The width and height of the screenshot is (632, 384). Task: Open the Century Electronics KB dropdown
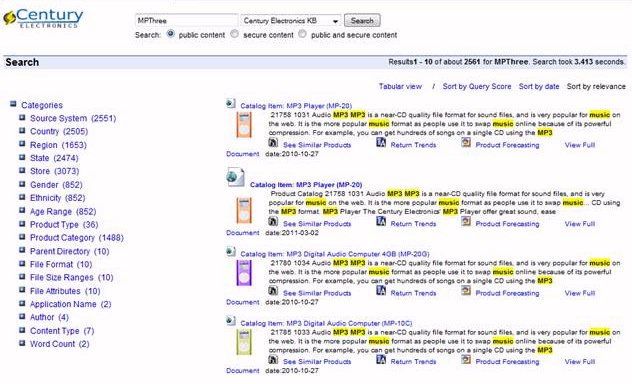[291, 21]
